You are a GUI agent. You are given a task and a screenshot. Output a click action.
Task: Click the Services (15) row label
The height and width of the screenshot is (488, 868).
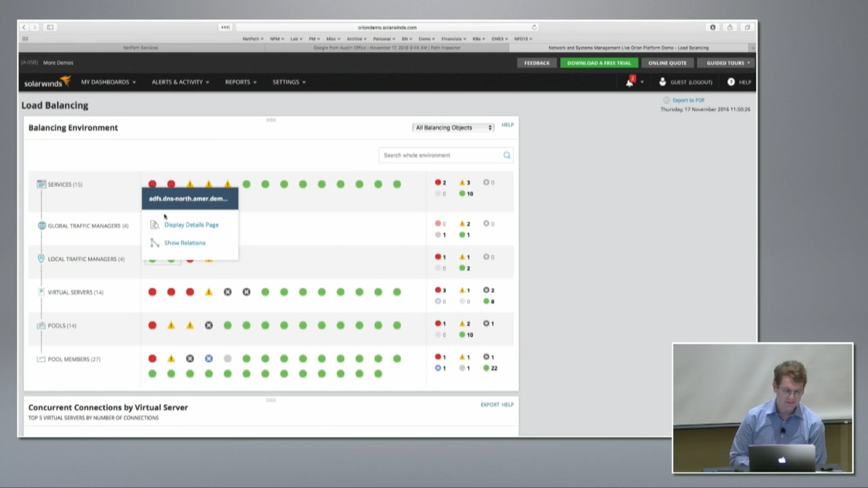click(x=65, y=184)
